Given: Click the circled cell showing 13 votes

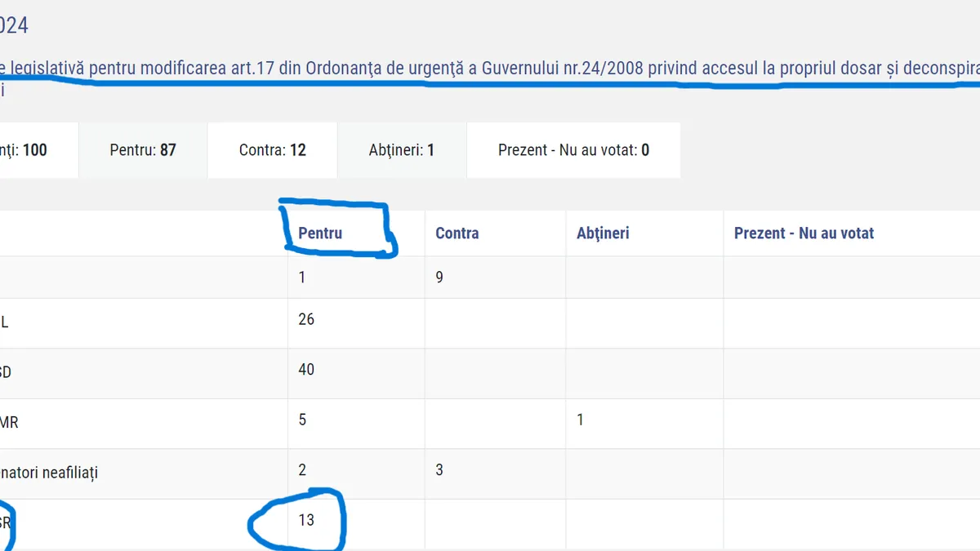Looking at the screenshot, I should 306,520.
